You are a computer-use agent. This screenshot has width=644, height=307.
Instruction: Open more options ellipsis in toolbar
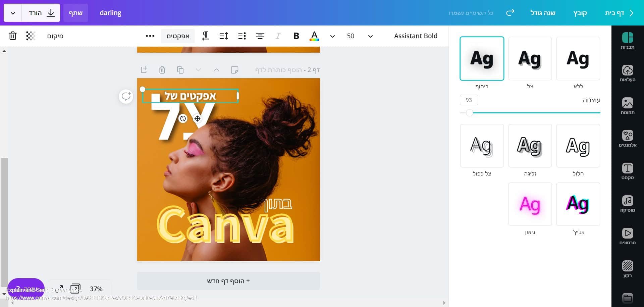(150, 36)
